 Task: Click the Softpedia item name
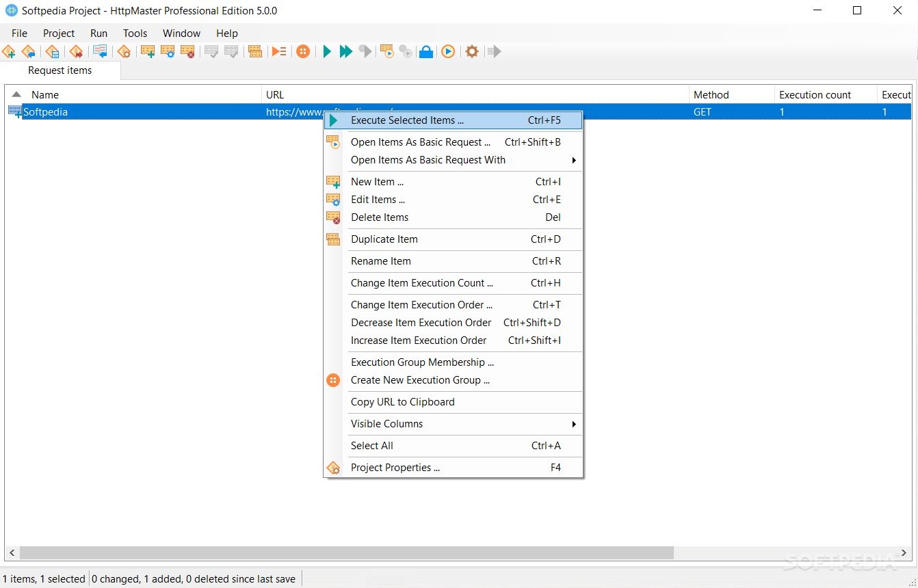(x=45, y=112)
